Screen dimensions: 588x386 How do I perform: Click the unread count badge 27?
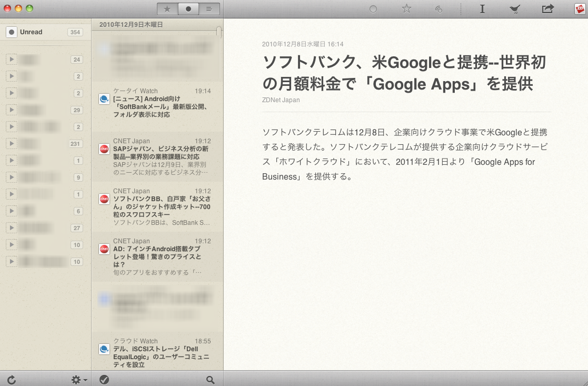(77, 228)
